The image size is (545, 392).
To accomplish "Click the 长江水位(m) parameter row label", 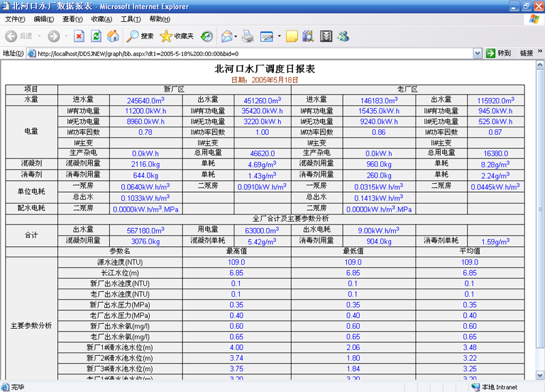I will tap(120, 273).
